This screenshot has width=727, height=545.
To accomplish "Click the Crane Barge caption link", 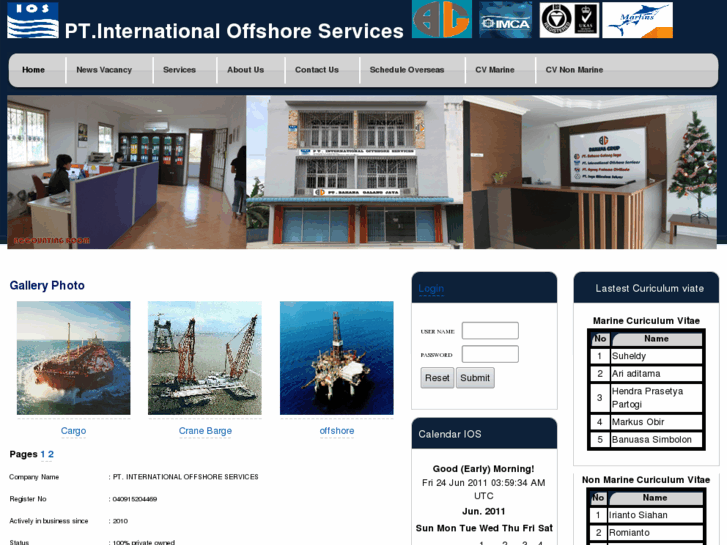I will 205,431.
